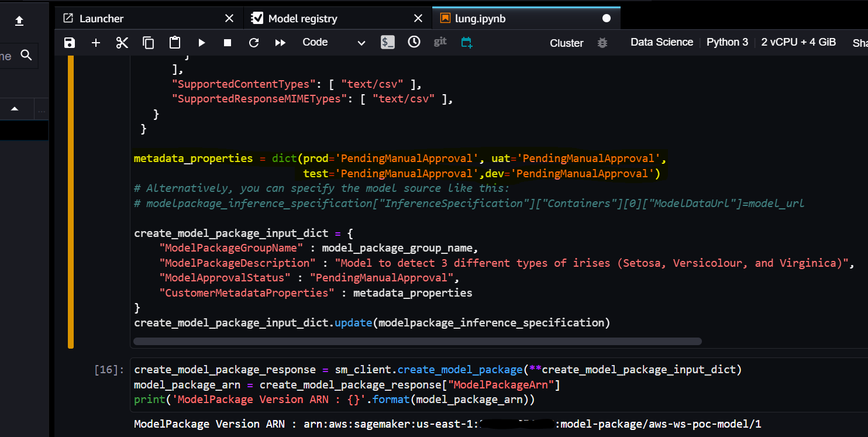Interrupt the kernel with the stop icon

point(227,42)
